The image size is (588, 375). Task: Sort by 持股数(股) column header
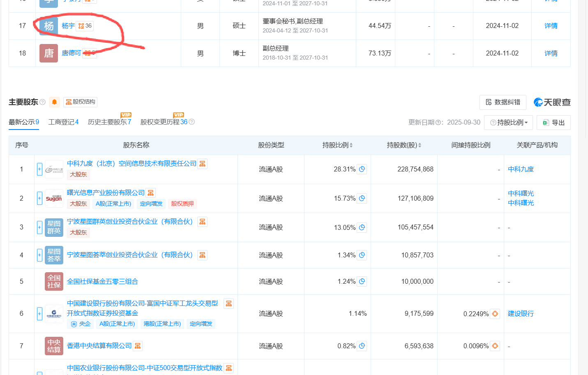click(404, 145)
